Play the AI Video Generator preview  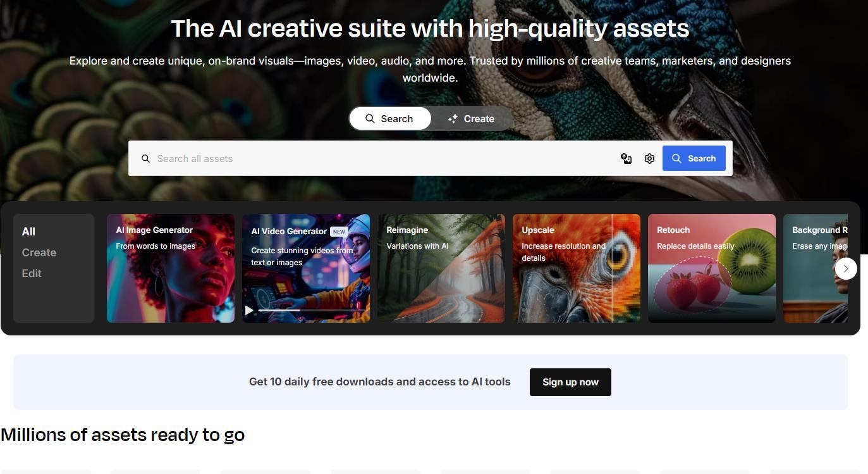(249, 310)
